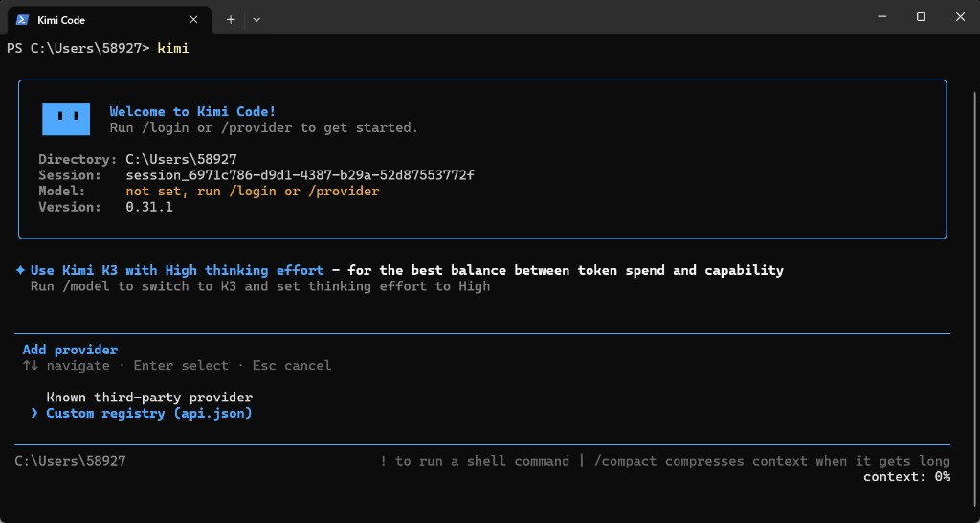Image resolution: width=980 pixels, height=523 pixels.
Task: Click the version number 0.31.1
Action: [x=149, y=207]
